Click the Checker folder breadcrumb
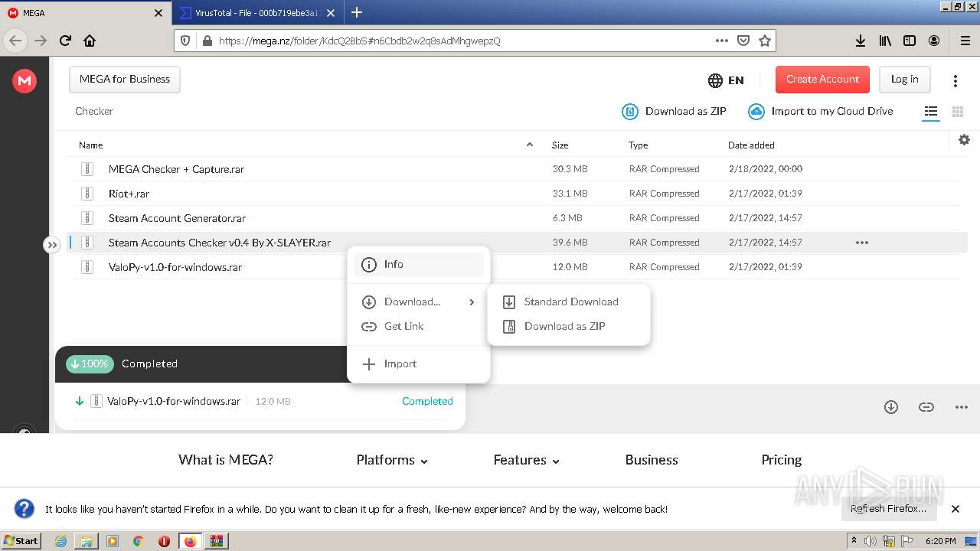Screen dimensions: 980x551 (94, 112)
